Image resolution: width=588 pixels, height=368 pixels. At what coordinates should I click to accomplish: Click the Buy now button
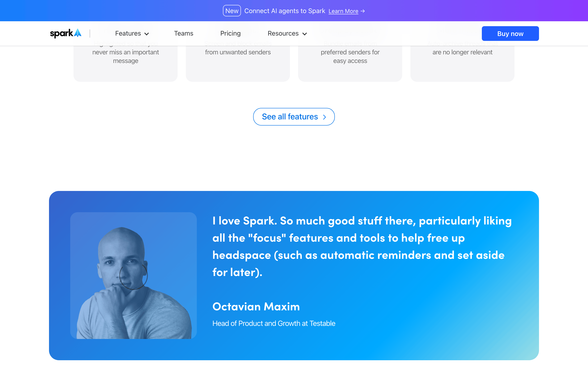pos(510,34)
